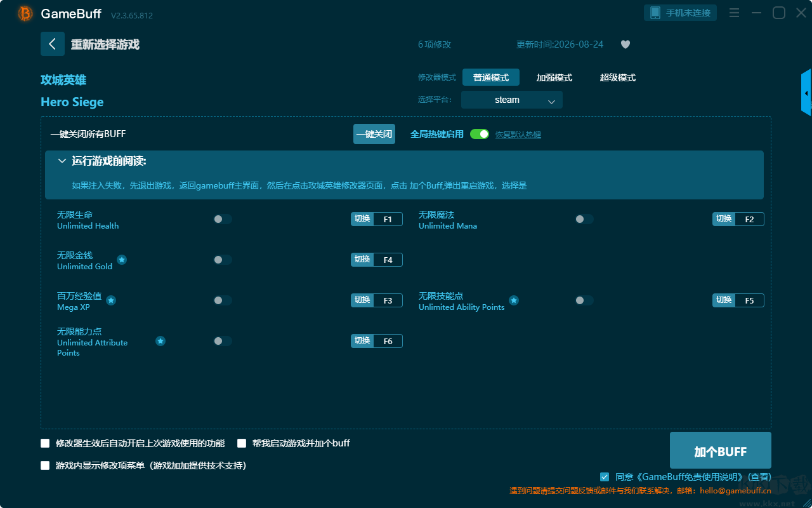Switch to 加强模式 tab
This screenshot has height=508, width=812.
coord(554,77)
